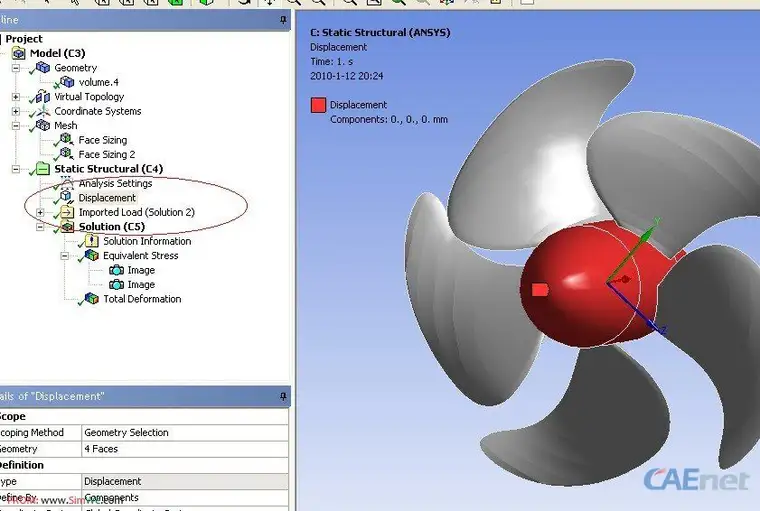760x511 pixels.
Task: Pin the Outline panel
Action: (x=283, y=20)
